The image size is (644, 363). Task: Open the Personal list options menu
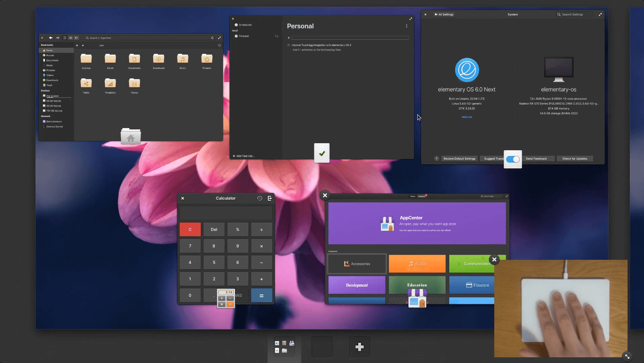pos(407,26)
